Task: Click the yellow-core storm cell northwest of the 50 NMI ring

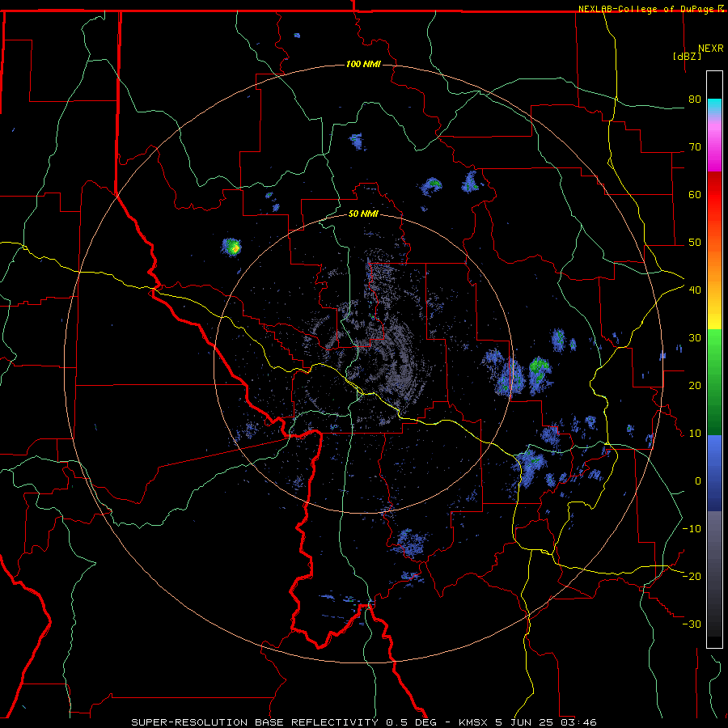Action: pos(231,247)
